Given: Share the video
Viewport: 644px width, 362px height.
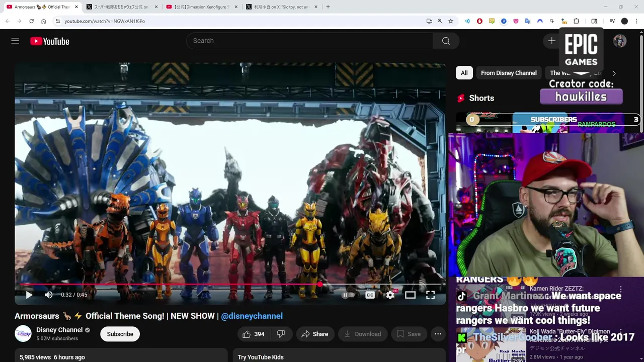Looking at the screenshot, I should pos(314,334).
